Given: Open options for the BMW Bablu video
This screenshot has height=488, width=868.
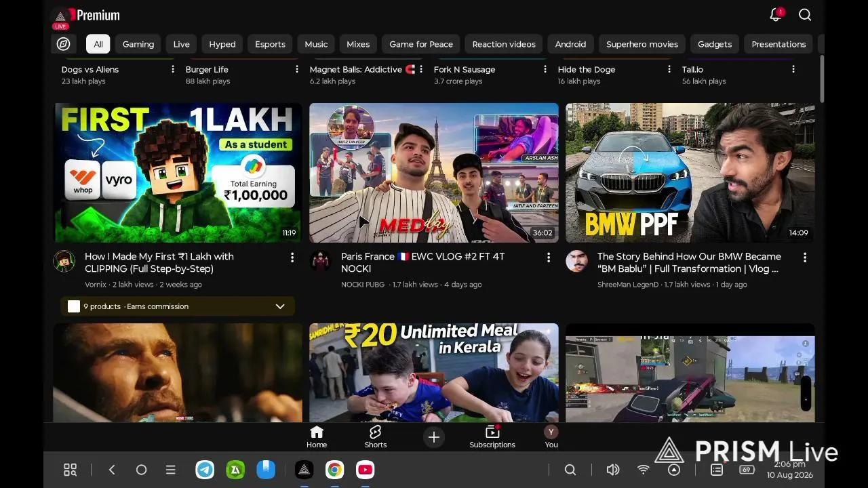Looking at the screenshot, I should (805, 258).
